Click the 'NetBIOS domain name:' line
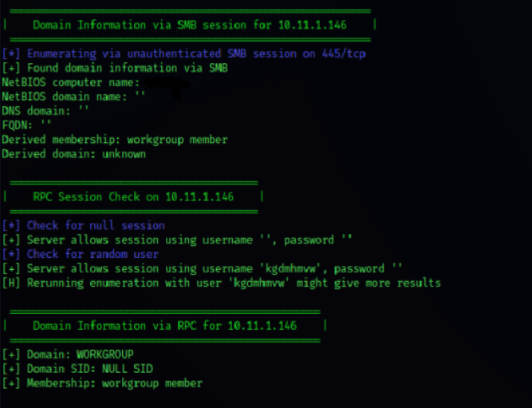 coord(73,97)
